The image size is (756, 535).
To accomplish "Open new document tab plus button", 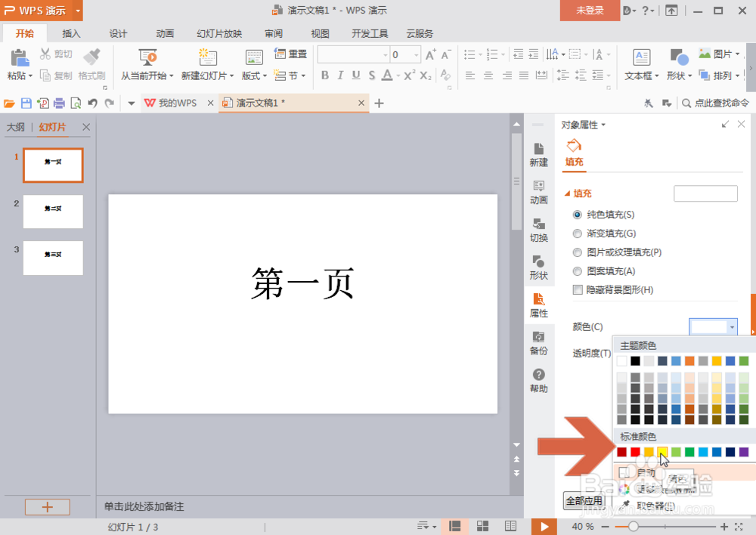I will (379, 103).
